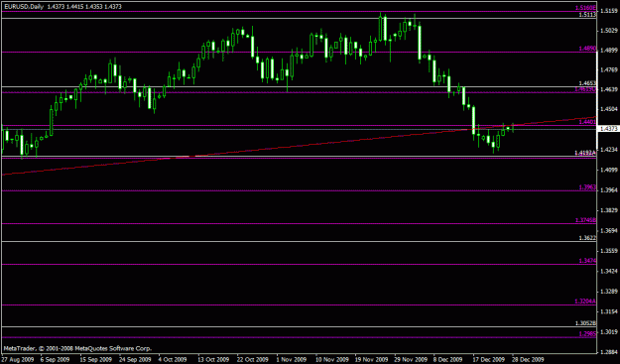Click the date label 22 Oct 2009

click(253, 360)
